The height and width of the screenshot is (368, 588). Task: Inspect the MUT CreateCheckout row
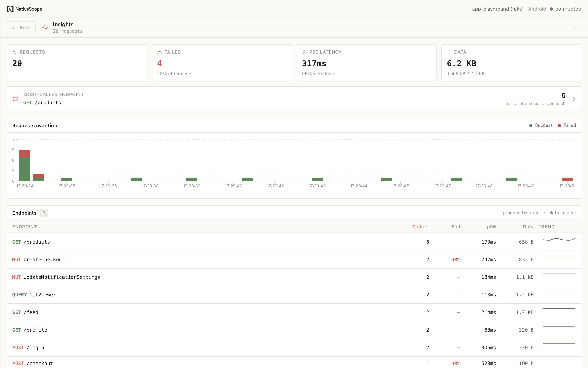click(x=294, y=260)
